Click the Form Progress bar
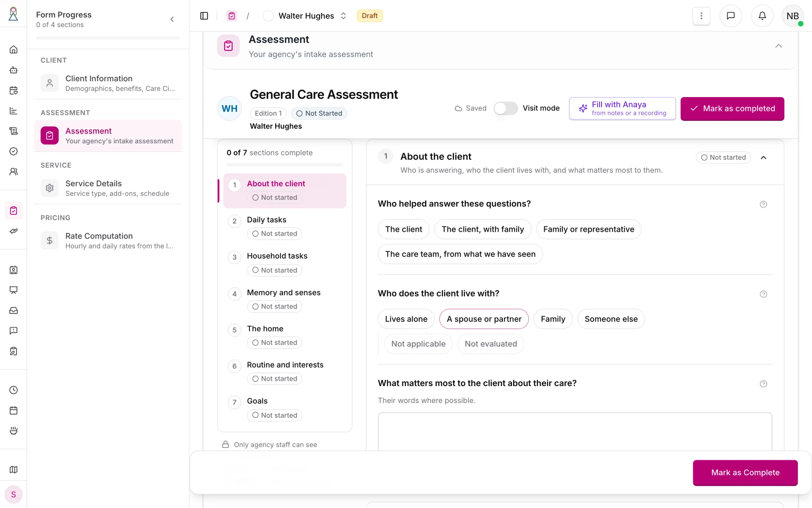 (108, 38)
